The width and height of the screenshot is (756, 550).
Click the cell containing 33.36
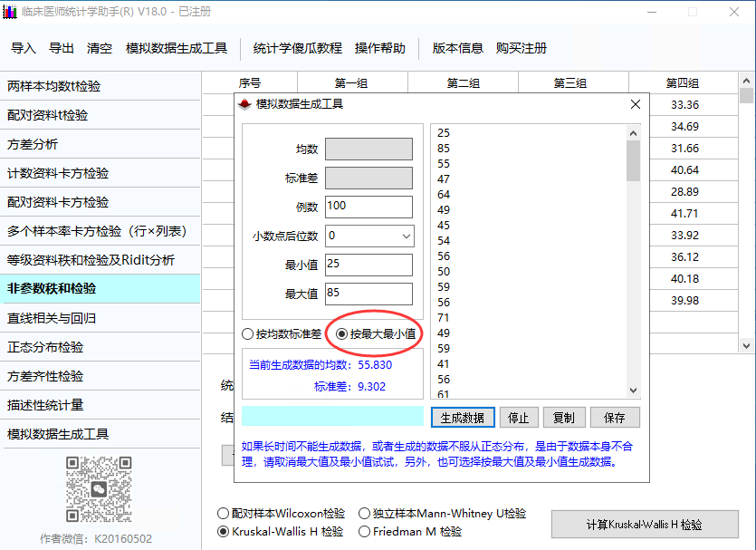[684, 105]
